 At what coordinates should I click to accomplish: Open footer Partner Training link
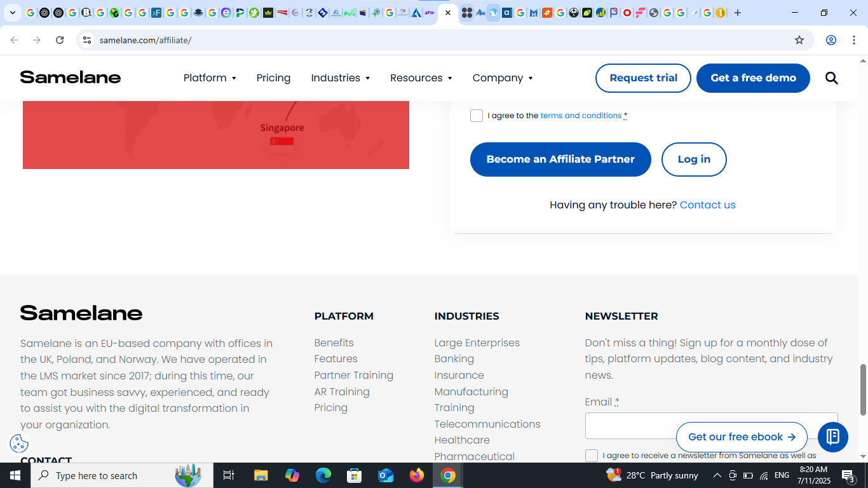[x=353, y=376]
